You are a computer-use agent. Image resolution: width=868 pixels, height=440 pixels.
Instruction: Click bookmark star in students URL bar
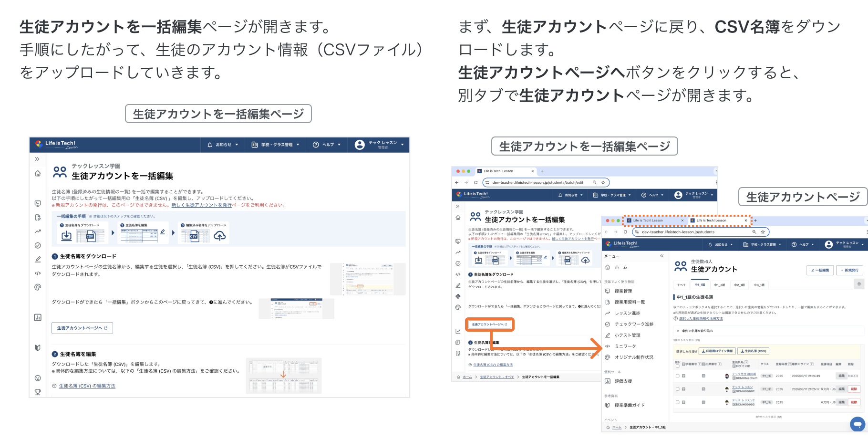point(763,232)
